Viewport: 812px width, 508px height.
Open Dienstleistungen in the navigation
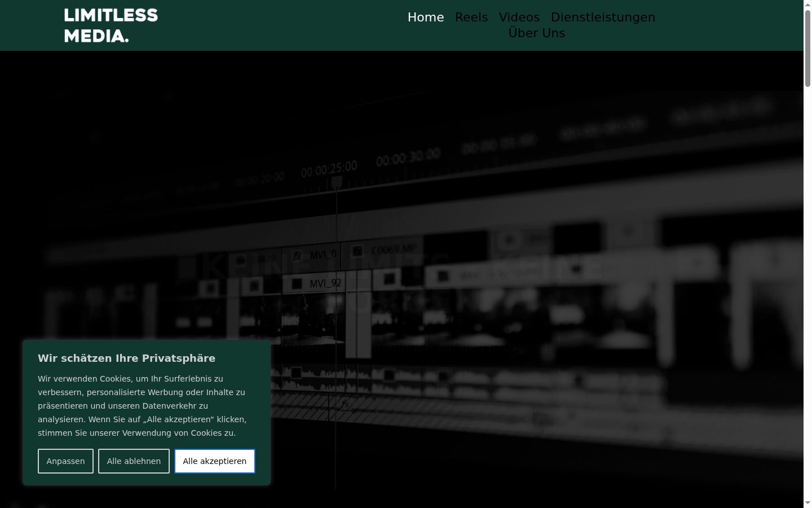[x=603, y=17]
